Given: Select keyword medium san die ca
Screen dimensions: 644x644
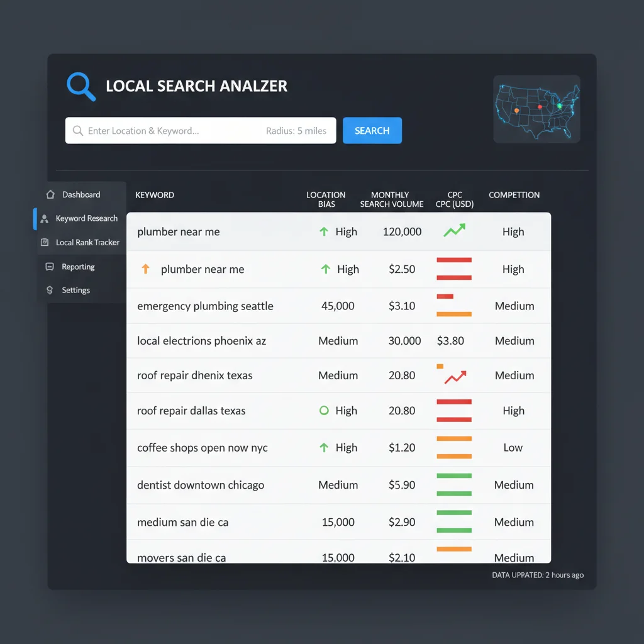Looking at the screenshot, I should tap(182, 523).
